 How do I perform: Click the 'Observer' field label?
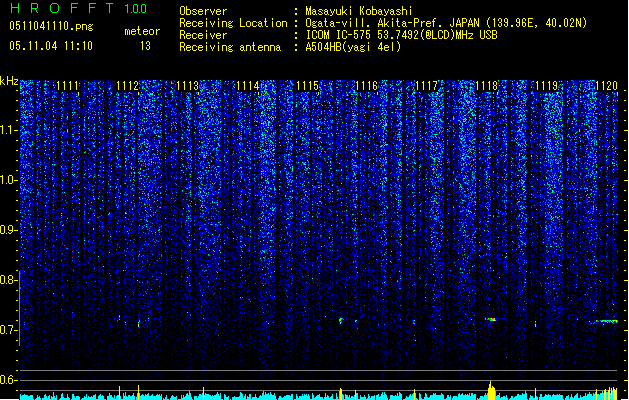pos(203,11)
